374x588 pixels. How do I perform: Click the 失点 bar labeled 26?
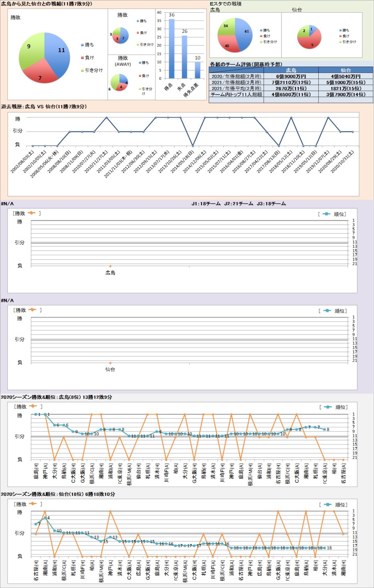point(184,57)
